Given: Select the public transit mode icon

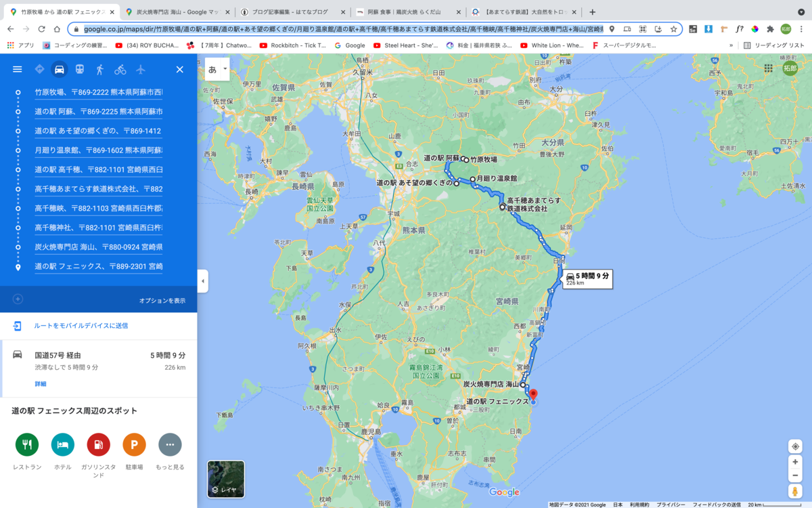Looking at the screenshot, I should coord(80,69).
